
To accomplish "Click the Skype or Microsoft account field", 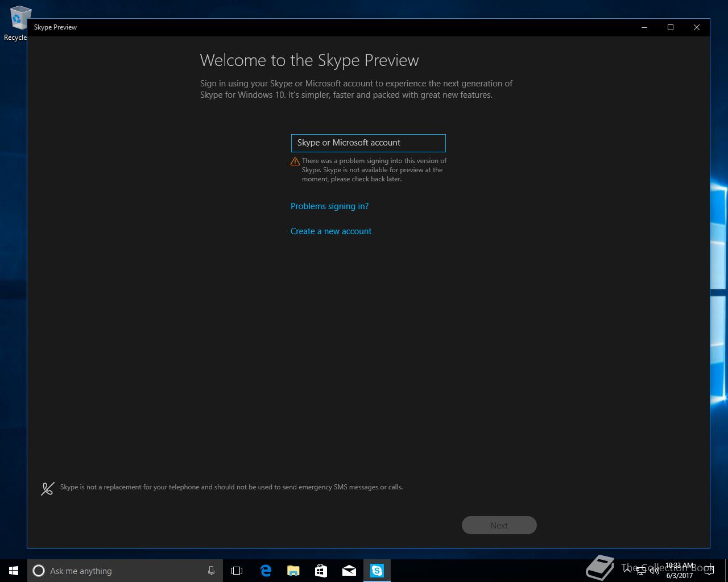I will pos(368,143).
